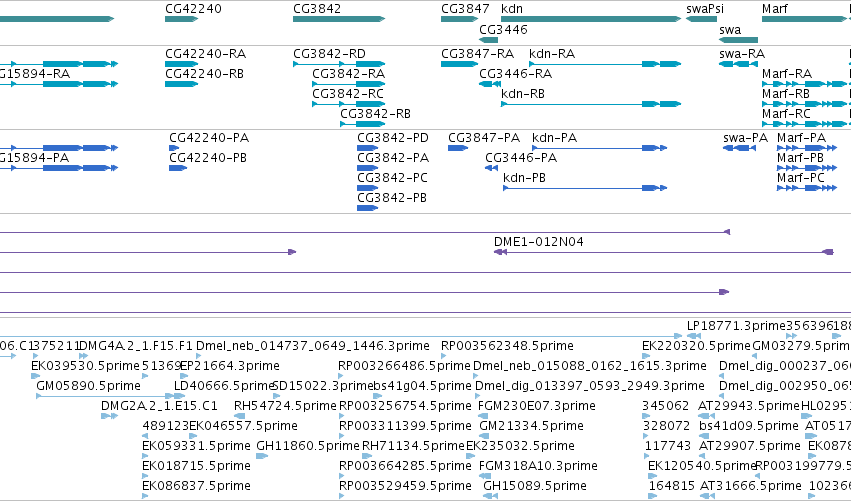
Task: Select the CG3842 gene bar
Action: (x=339, y=19)
